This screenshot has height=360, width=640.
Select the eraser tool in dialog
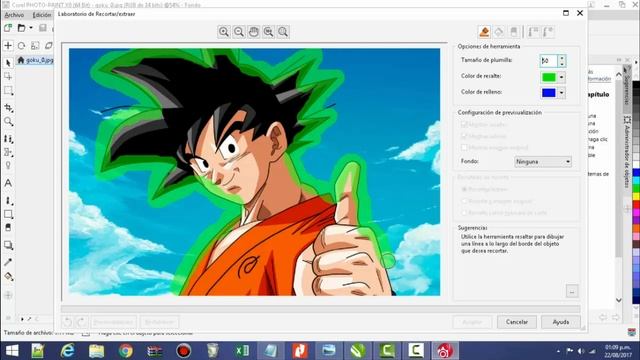tap(514, 32)
